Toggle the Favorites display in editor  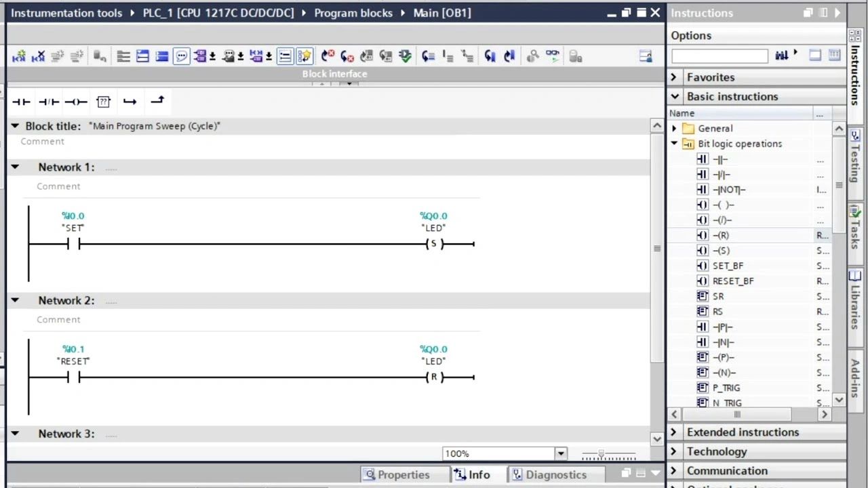coord(304,56)
